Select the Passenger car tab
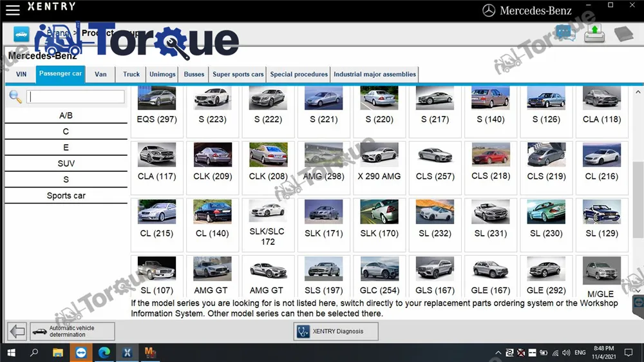644x362 pixels. point(61,74)
